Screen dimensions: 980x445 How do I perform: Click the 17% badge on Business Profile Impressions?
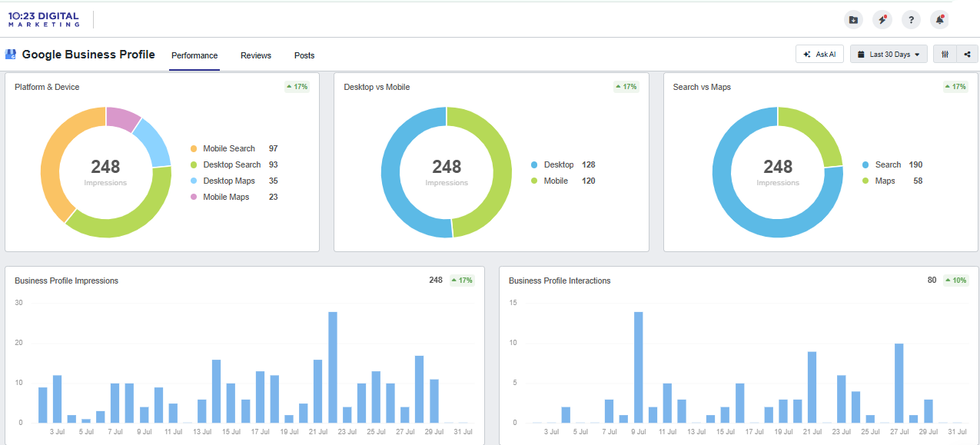[x=462, y=281]
